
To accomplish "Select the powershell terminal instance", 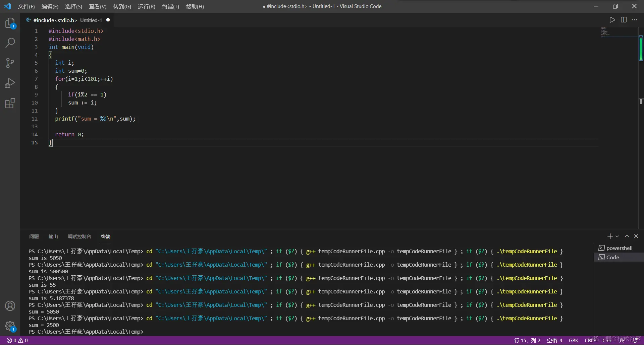I will pos(619,248).
